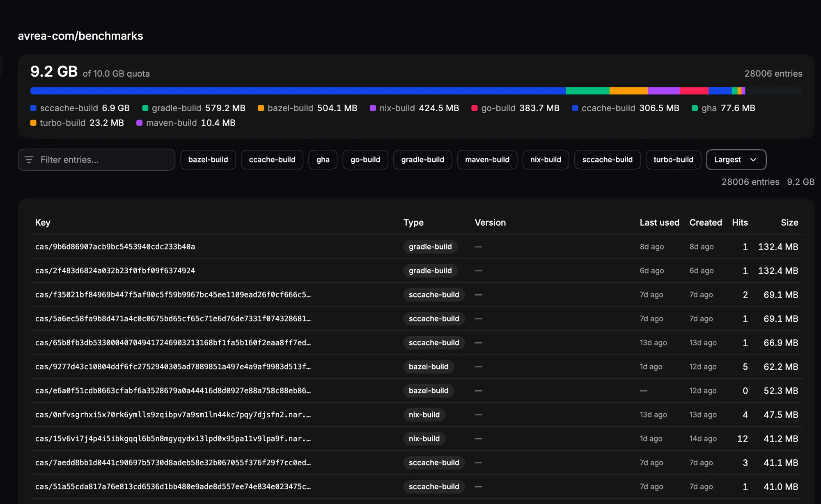Enable the gradle-build filter chip

423,160
